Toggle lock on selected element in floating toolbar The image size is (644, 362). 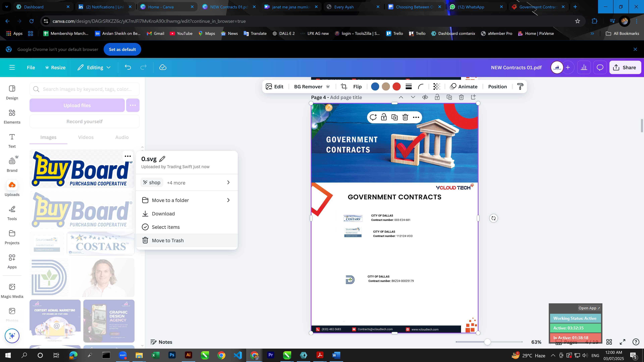[384, 117]
